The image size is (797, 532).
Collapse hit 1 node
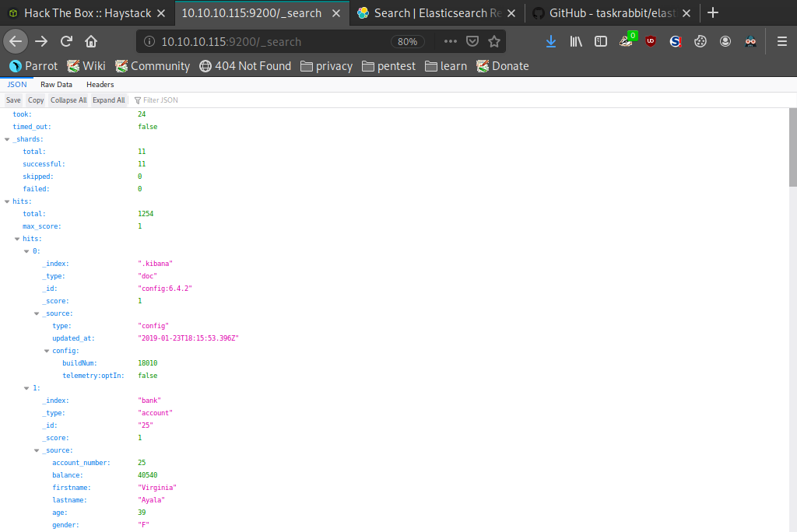coord(26,388)
